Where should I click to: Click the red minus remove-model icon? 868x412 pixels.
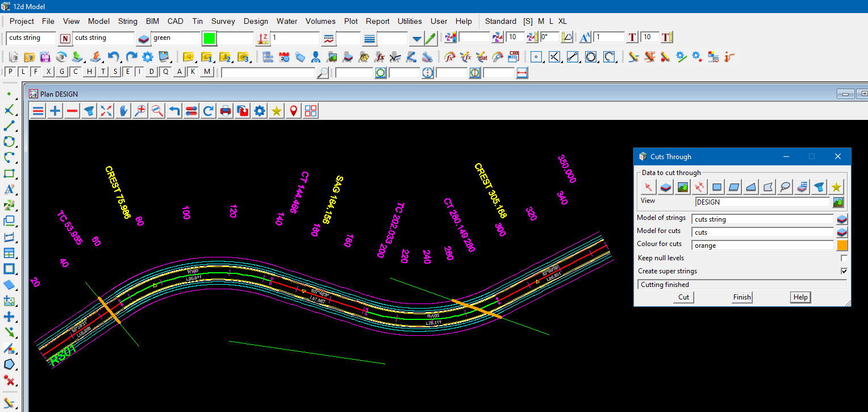pyautogui.click(x=72, y=111)
